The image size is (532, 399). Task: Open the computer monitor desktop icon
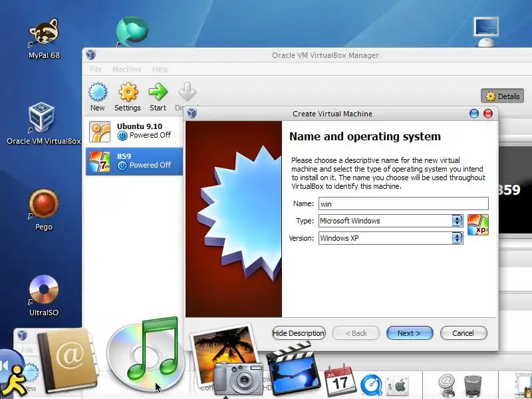(x=486, y=32)
